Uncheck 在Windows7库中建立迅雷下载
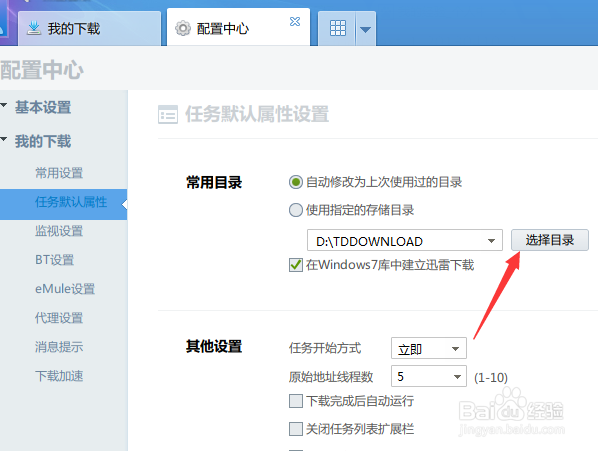The image size is (598, 451). click(296, 265)
